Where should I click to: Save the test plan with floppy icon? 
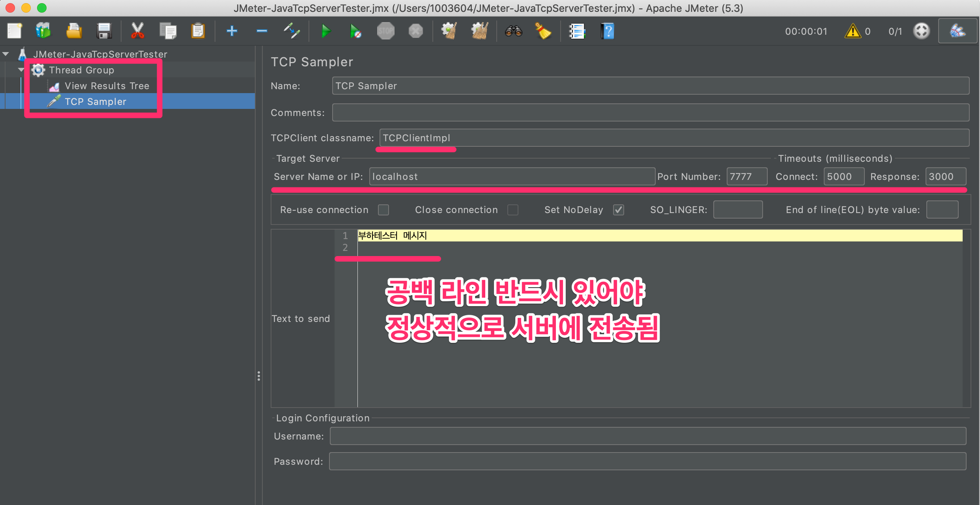(104, 31)
